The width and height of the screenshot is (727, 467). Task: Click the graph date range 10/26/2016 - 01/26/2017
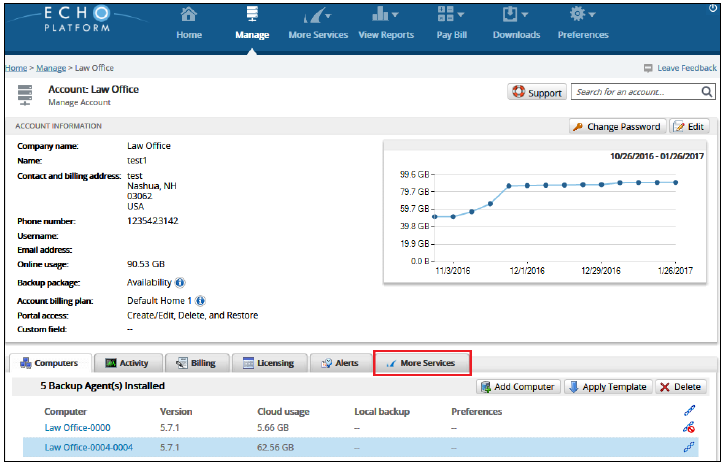pyautogui.click(x=657, y=156)
